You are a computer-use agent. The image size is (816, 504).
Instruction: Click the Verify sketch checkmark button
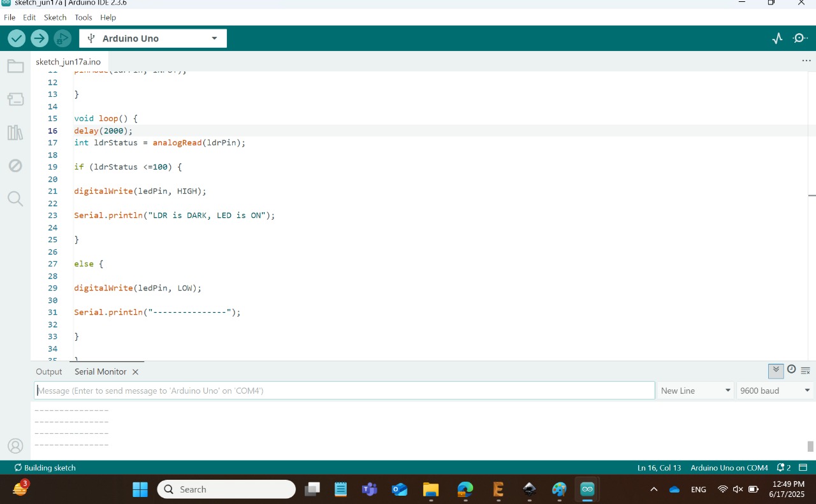tap(17, 38)
